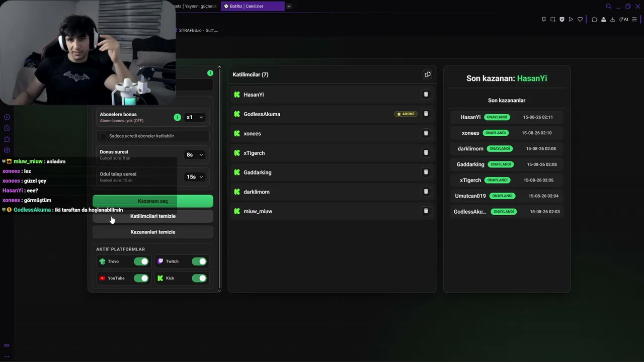
Task: Select Umutcan019 in the Son kazananlar list
Action: click(470, 196)
